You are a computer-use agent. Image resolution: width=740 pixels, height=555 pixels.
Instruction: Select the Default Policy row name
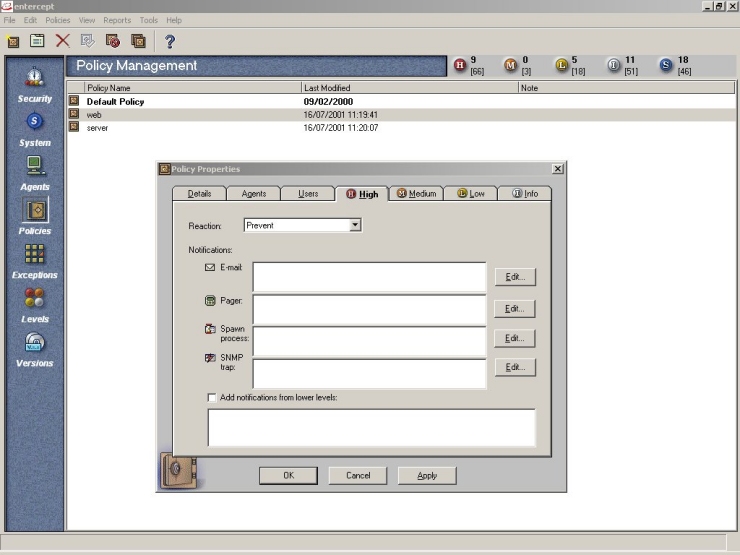coord(115,101)
